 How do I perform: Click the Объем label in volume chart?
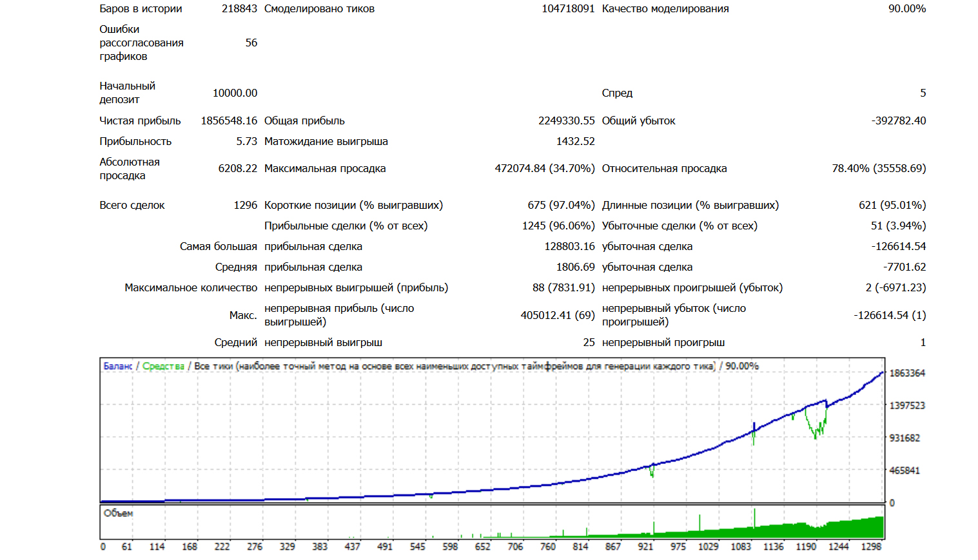click(x=119, y=513)
